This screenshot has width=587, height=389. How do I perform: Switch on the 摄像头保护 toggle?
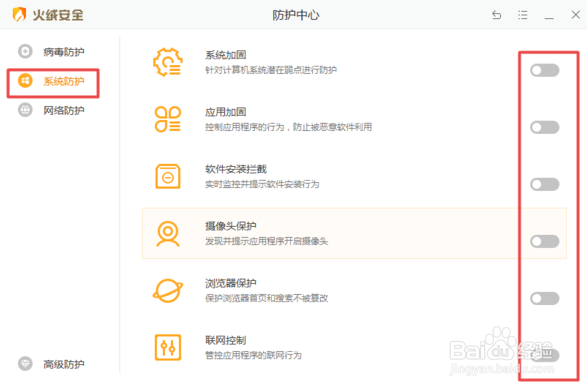(545, 241)
